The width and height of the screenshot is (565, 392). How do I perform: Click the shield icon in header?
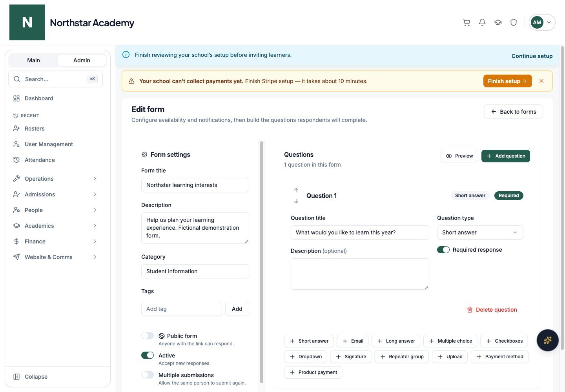click(514, 22)
